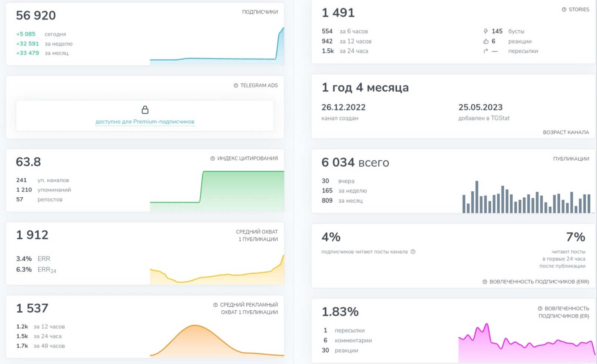Click the 1 пересылки row in ER card
This screenshot has width=597, height=364.
coord(344,330)
